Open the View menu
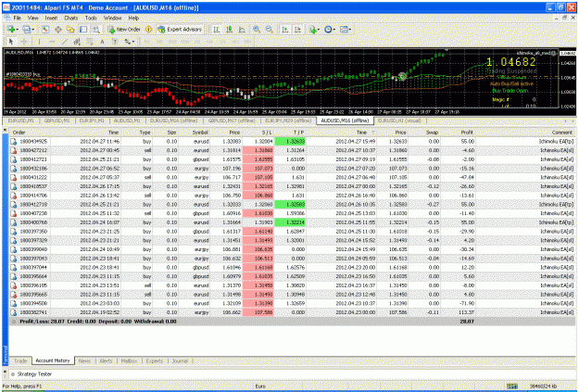 coord(32,18)
